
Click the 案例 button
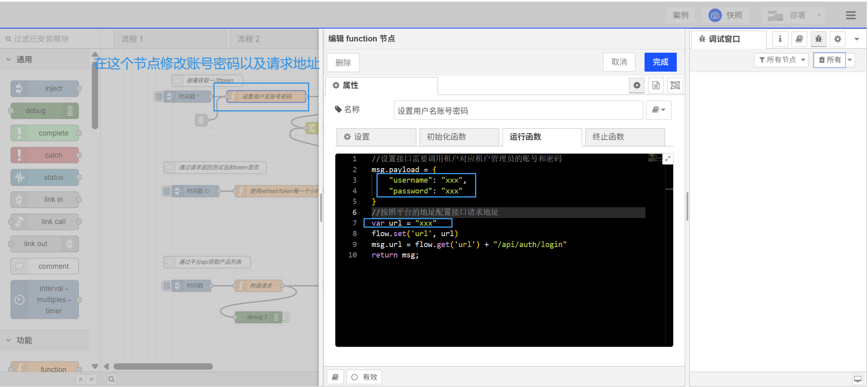(680, 15)
